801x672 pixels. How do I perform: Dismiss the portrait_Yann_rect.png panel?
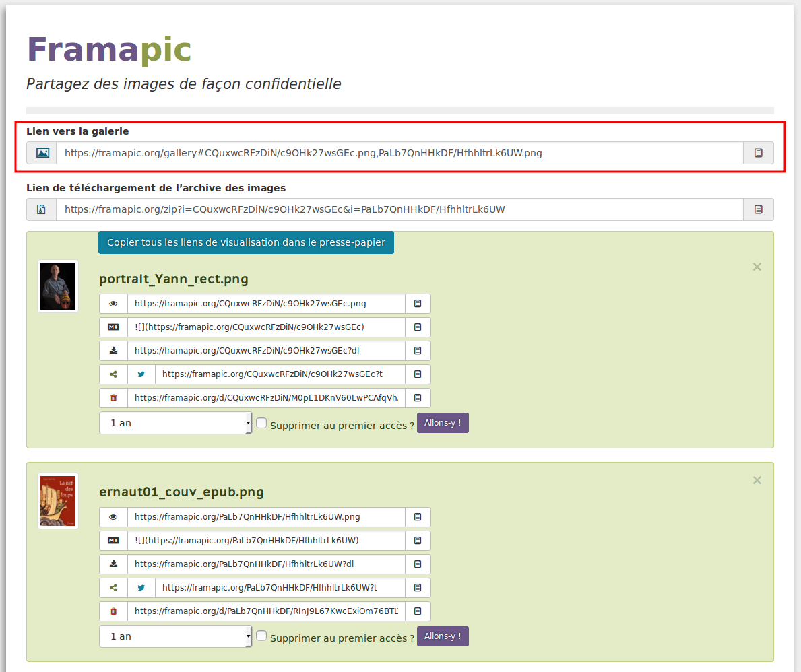[x=757, y=267]
